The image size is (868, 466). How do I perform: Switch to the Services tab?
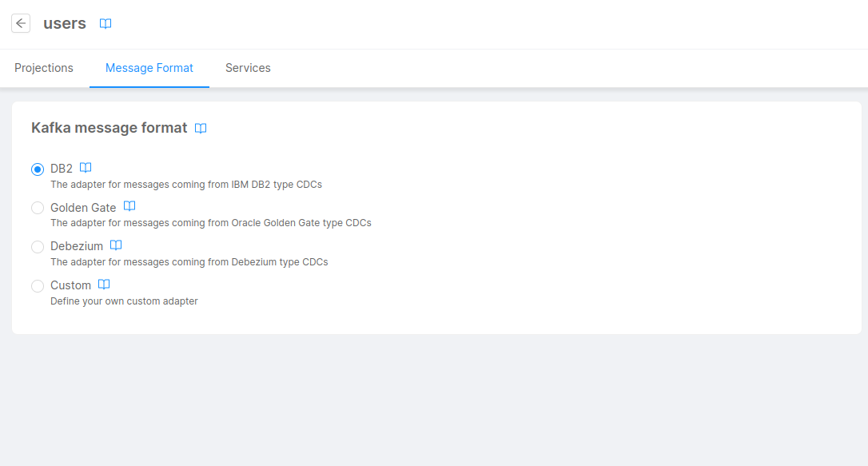coord(248,68)
